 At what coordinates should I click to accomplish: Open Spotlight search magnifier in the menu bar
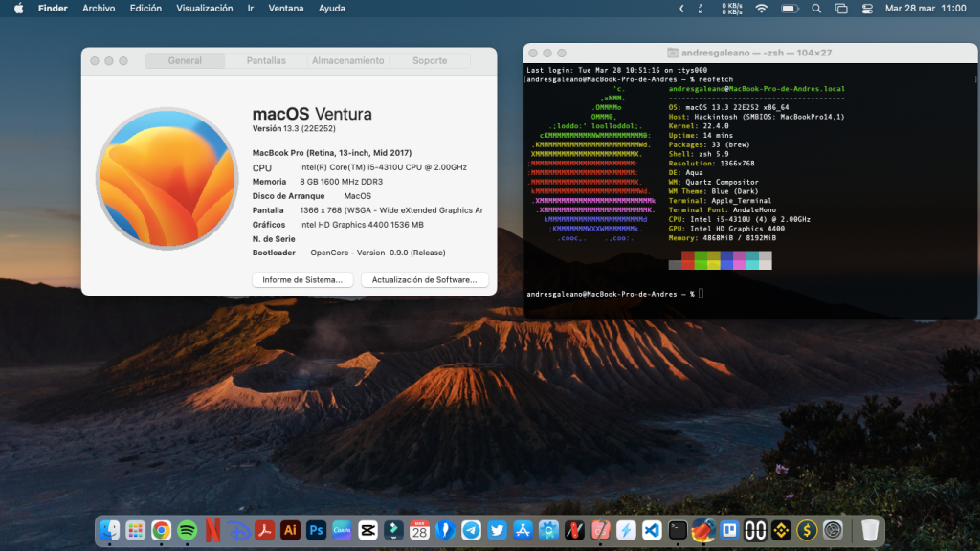[816, 9]
